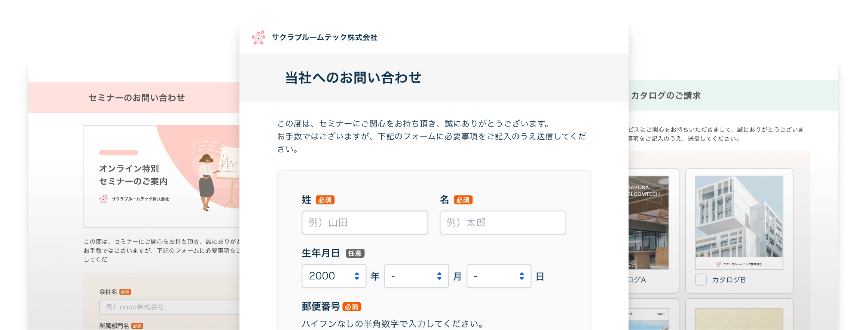
Task: Click the 名 input field with 太郎 placeholder
Action: [502, 222]
